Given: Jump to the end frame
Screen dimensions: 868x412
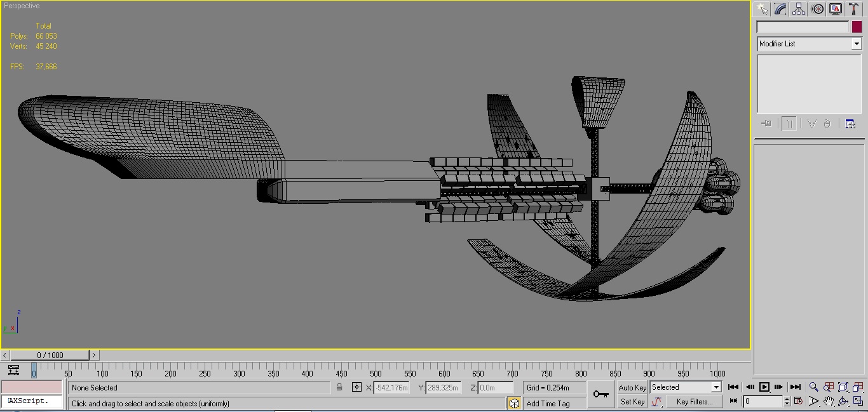Looking at the screenshot, I should 795,387.
